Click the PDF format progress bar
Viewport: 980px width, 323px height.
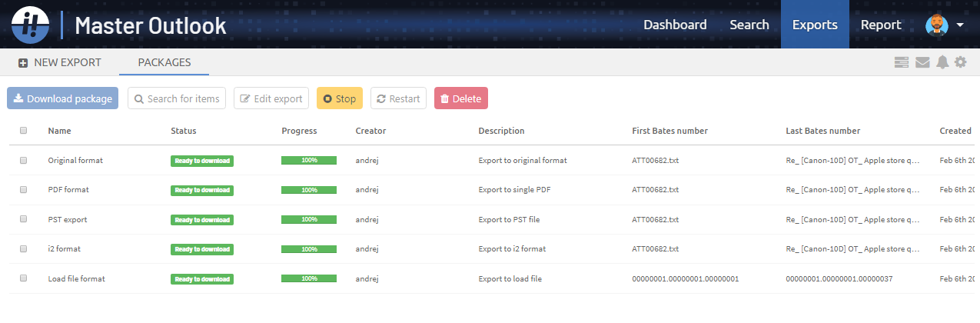(308, 190)
